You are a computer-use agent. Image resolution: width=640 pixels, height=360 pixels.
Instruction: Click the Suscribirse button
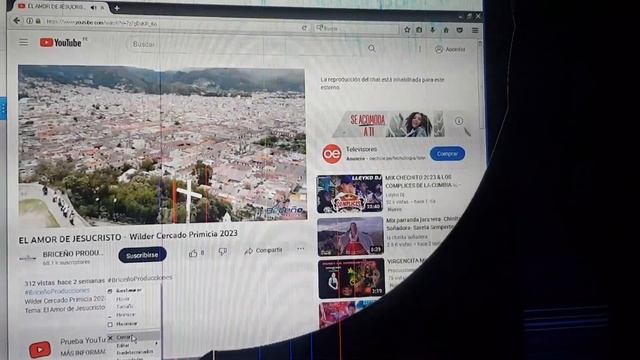click(x=142, y=255)
